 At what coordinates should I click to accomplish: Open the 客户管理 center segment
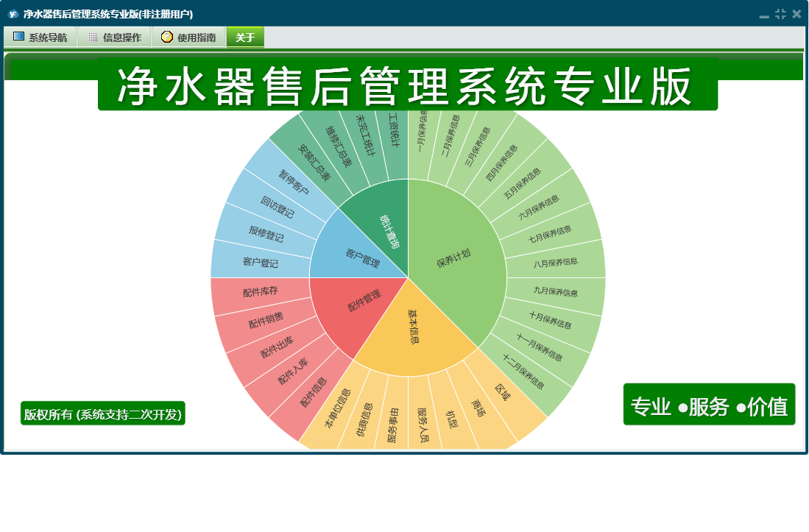pos(363,258)
